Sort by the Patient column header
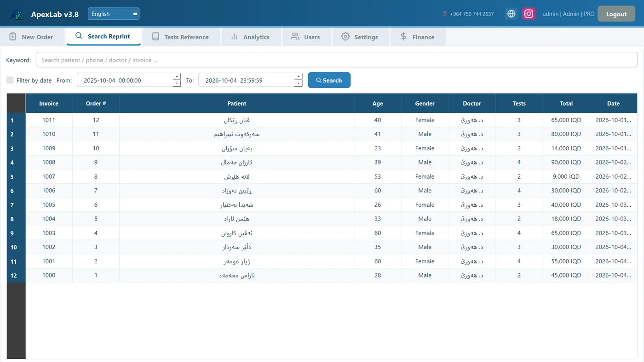 tap(237, 103)
